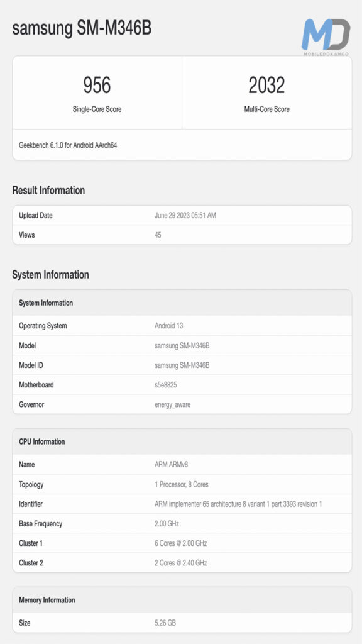The height and width of the screenshot is (644, 362).
Task: Open the Result Information section header
Action: coord(50,191)
